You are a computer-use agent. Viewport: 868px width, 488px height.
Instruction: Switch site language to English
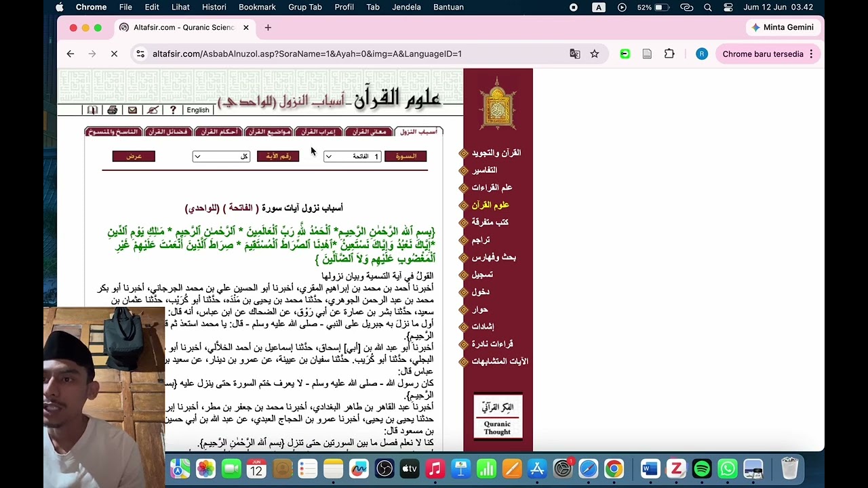[198, 110]
